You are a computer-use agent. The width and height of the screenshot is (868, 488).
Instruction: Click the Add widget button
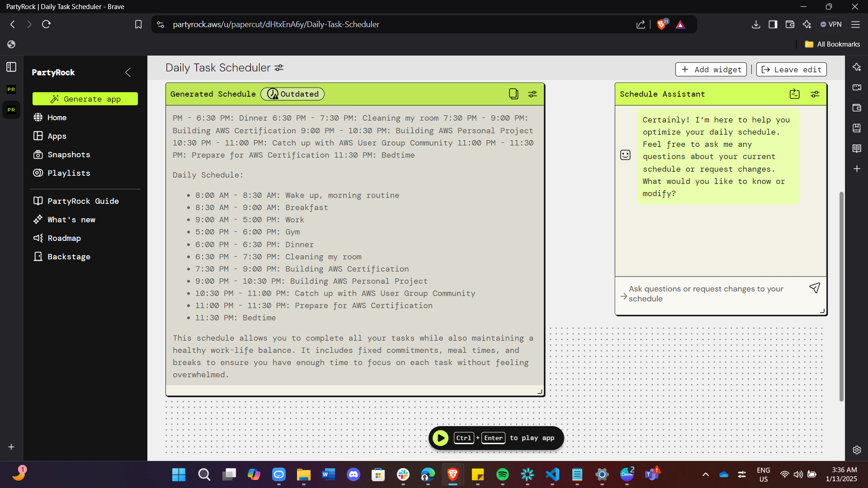pos(710,69)
